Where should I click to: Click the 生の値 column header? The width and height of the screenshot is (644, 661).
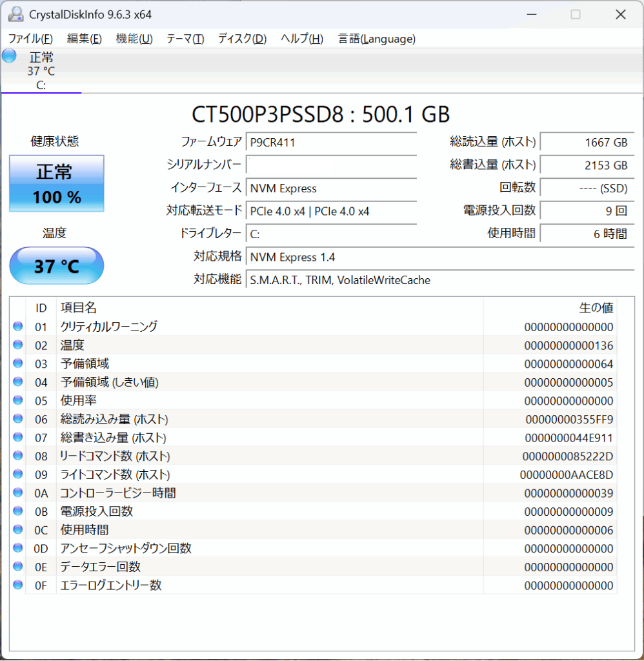[550, 308]
